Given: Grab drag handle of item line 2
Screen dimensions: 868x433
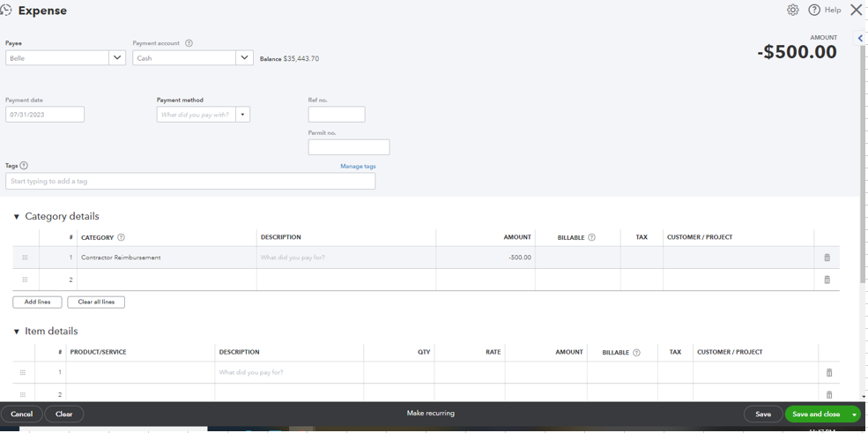Looking at the screenshot, I should pyautogui.click(x=23, y=395).
